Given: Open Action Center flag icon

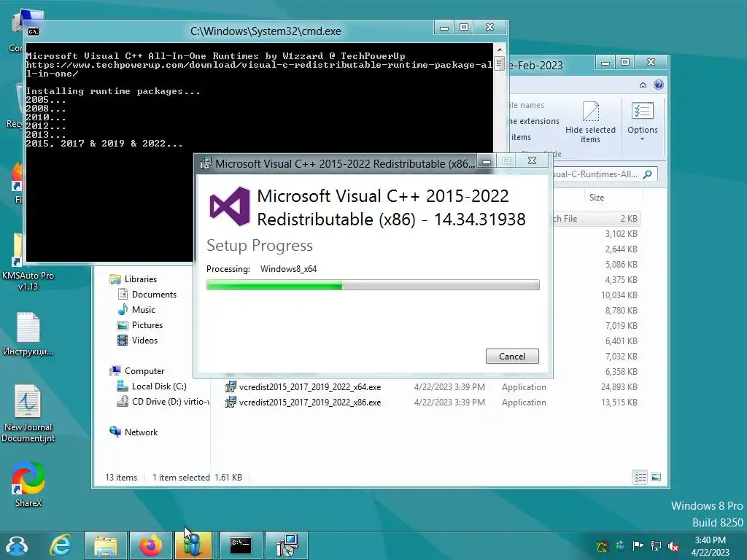Looking at the screenshot, I should (x=638, y=545).
